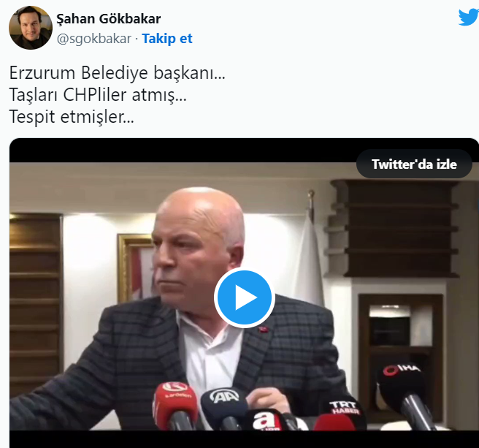Open the Şahan Gökbakar display name
Viewport: 479px width, 448px height.
[x=109, y=19]
